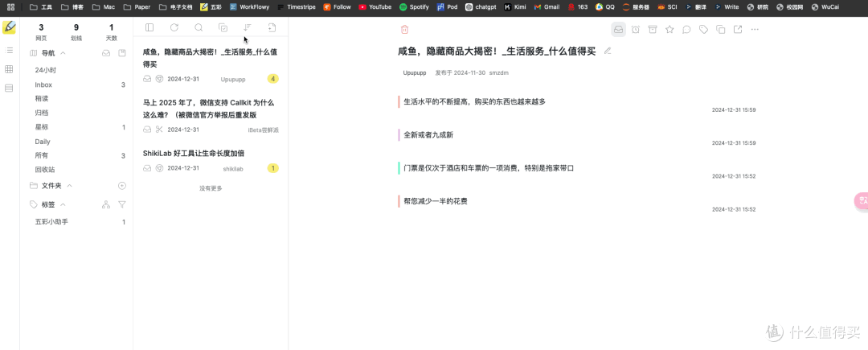This screenshot has height=350, width=868.
Task: Copy highlights with copy icon
Action: 721,29
